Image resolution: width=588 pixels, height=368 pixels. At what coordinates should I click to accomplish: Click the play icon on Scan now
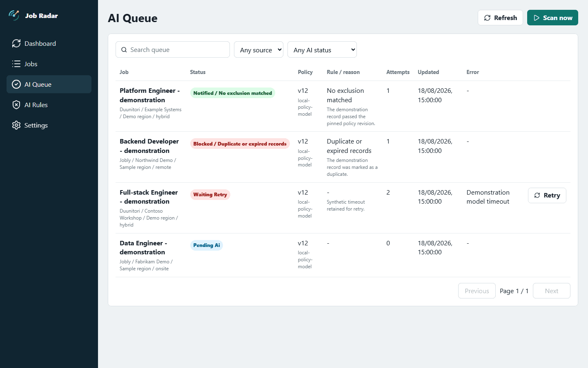click(537, 18)
